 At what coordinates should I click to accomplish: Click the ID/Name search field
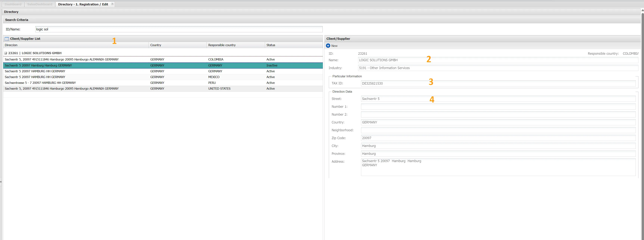click(x=179, y=29)
